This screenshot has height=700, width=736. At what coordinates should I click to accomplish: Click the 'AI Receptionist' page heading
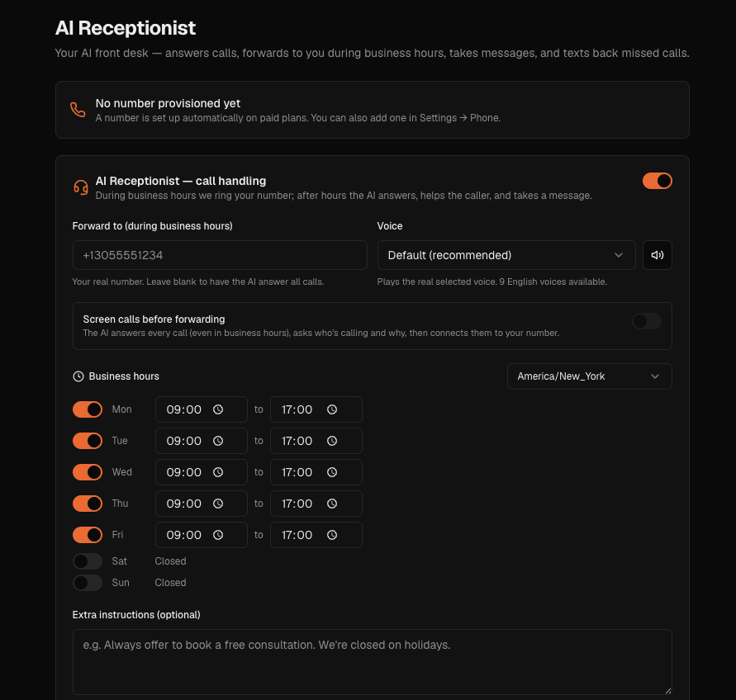pos(126,28)
